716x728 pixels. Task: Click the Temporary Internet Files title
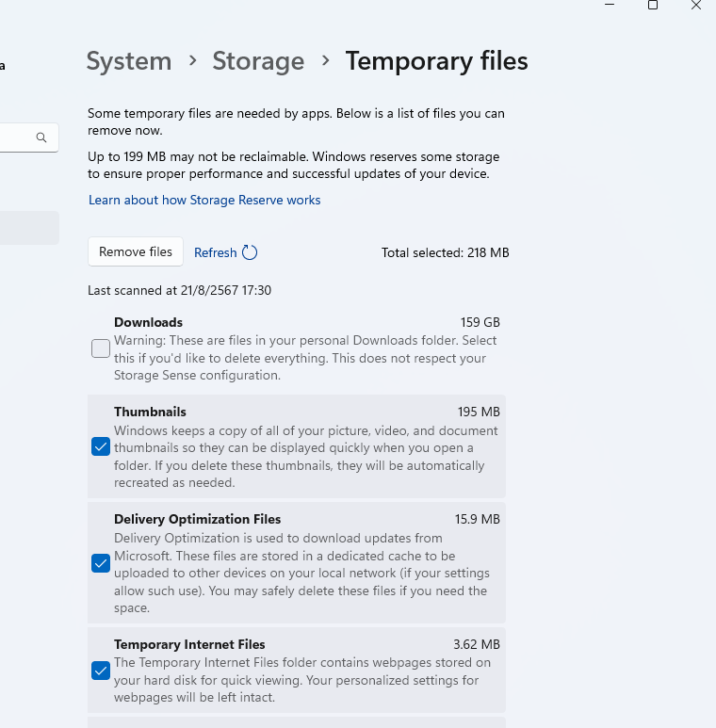pos(189,645)
